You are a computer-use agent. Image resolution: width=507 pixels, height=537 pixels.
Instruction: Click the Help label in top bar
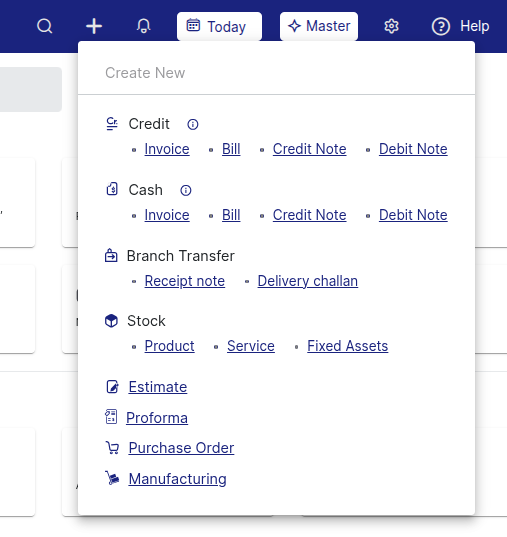click(x=474, y=26)
